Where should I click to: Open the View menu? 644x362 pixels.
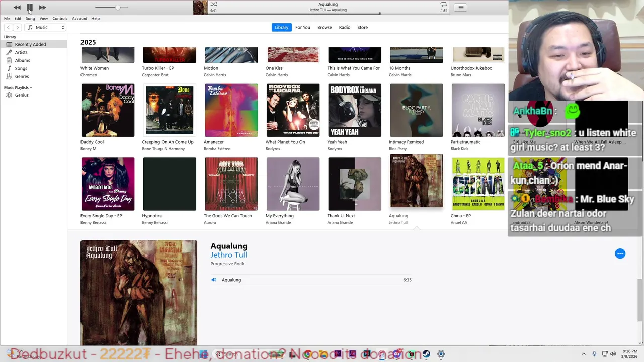coord(44,19)
